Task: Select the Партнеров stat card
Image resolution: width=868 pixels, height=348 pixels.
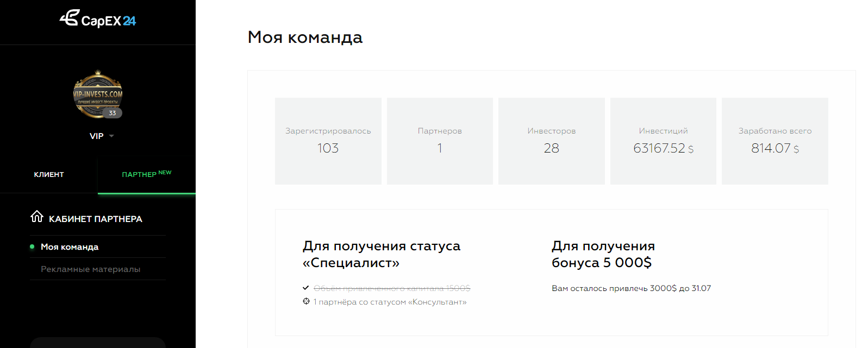Action: pyautogui.click(x=440, y=141)
